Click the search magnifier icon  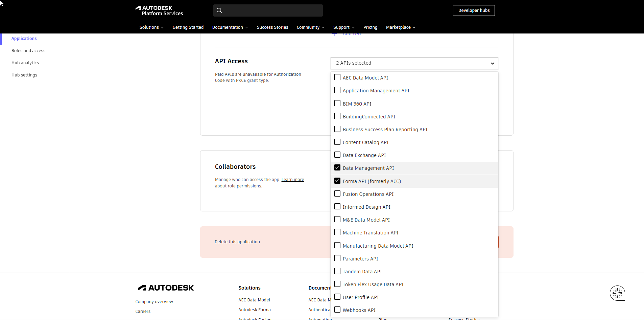[x=219, y=10]
